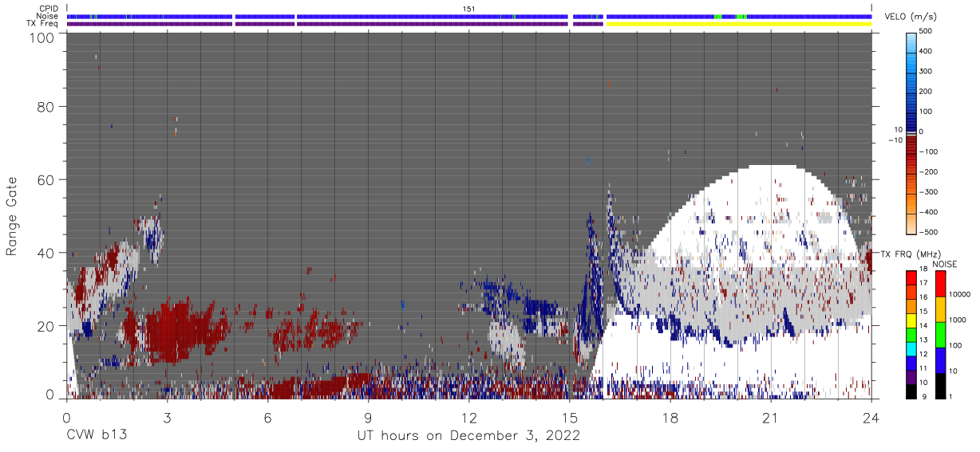Screen dimensions: 980x452
Task: Click the 'TX FRQ (MHz)' legend title
Action: [x=911, y=254]
